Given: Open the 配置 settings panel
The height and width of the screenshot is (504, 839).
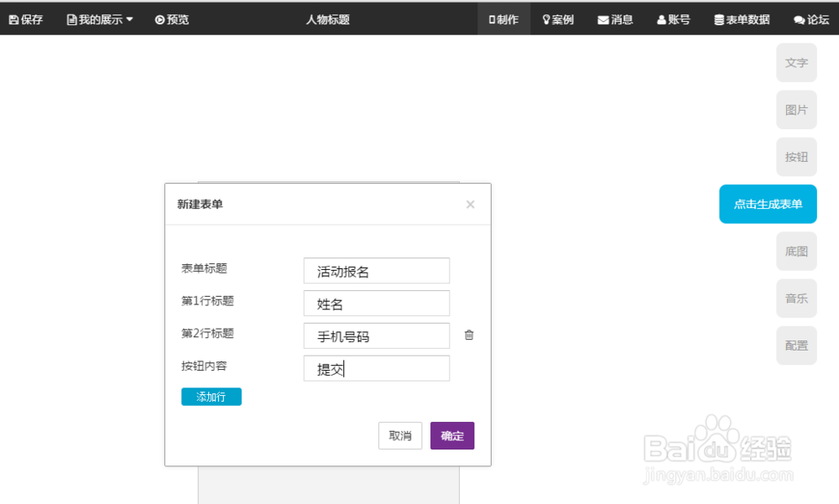Looking at the screenshot, I should [796, 346].
